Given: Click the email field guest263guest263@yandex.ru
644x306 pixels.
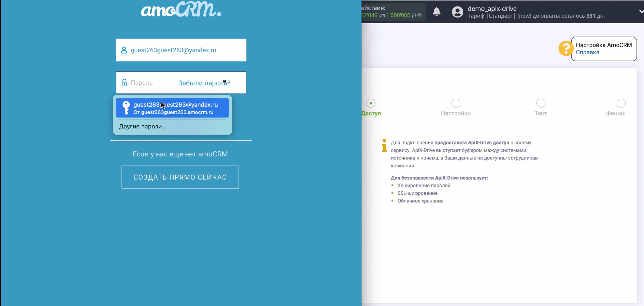Looking at the screenshot, I should pos(181,50).
